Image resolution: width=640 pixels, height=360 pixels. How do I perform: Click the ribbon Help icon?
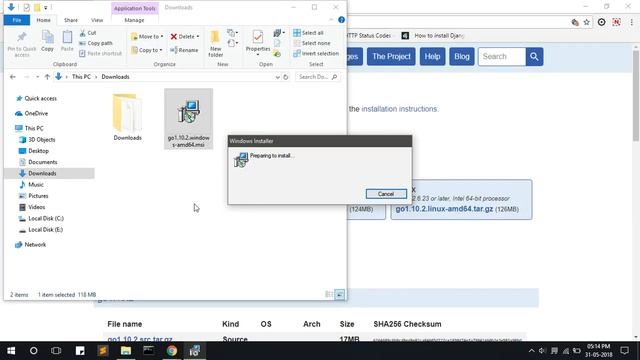pos(341,20)
